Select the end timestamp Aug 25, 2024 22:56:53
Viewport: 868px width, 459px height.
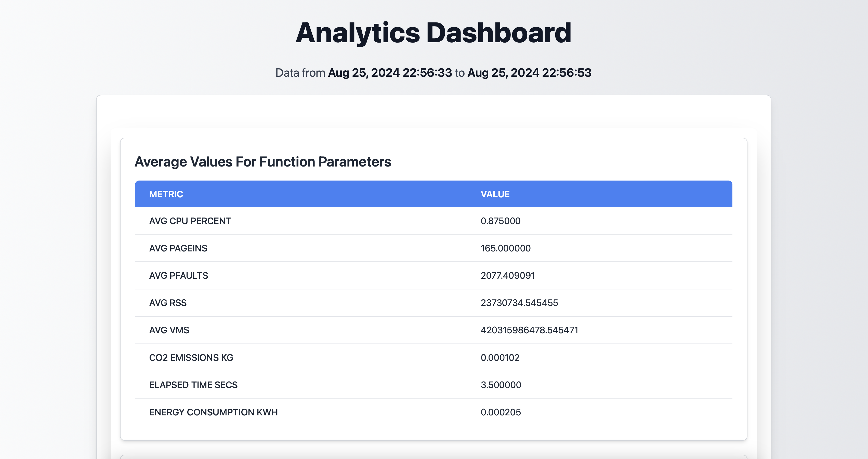(x=529, y=73)
